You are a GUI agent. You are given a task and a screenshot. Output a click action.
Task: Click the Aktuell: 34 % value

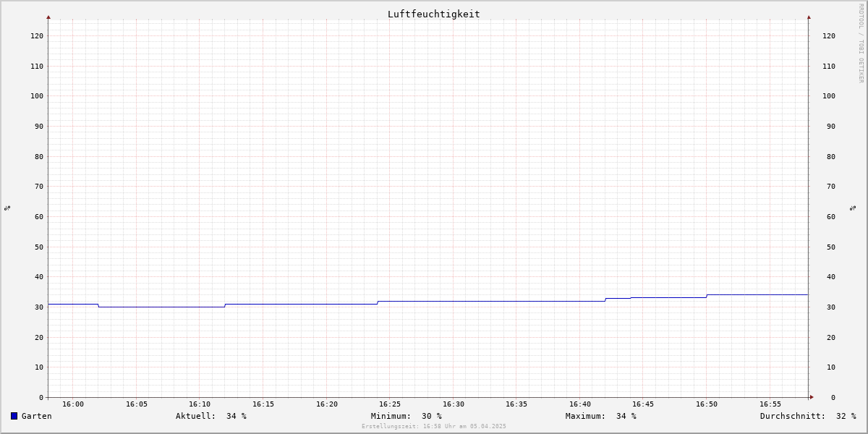coord(211,416)
